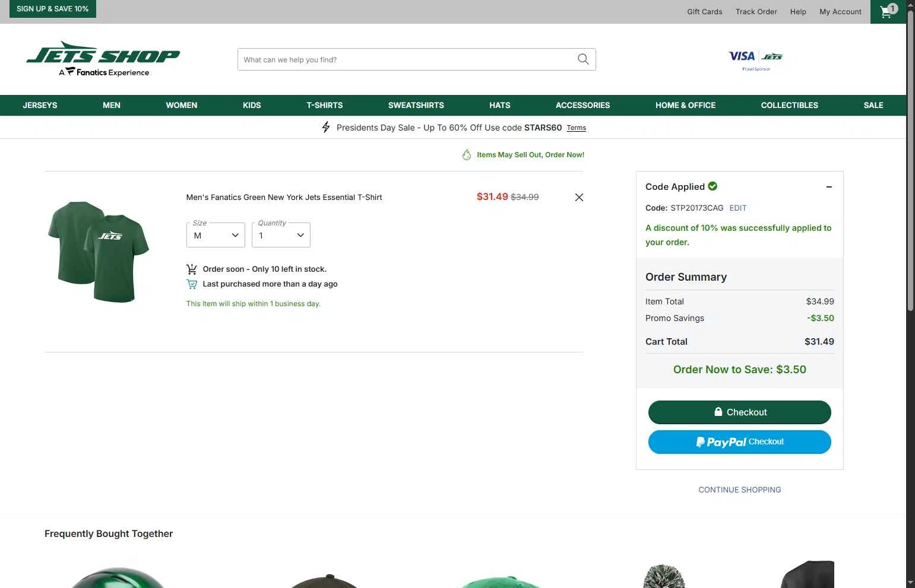Click the Jets Shop logo
915x588 pixels.
click(103, 59)
